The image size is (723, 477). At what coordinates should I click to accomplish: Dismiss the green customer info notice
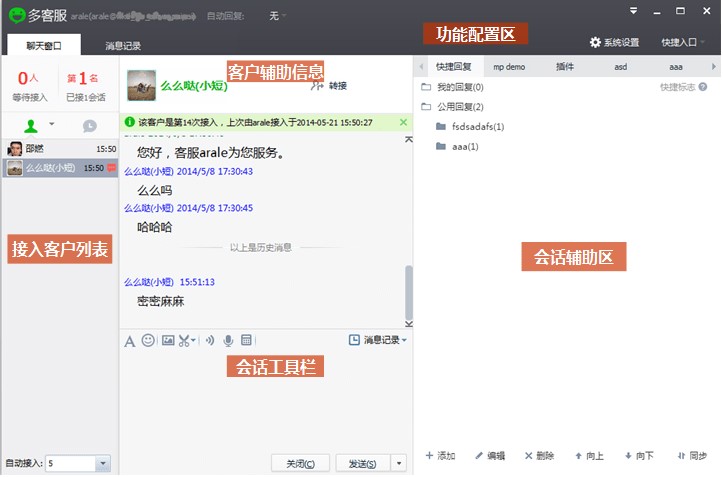(x=403, y=122)
